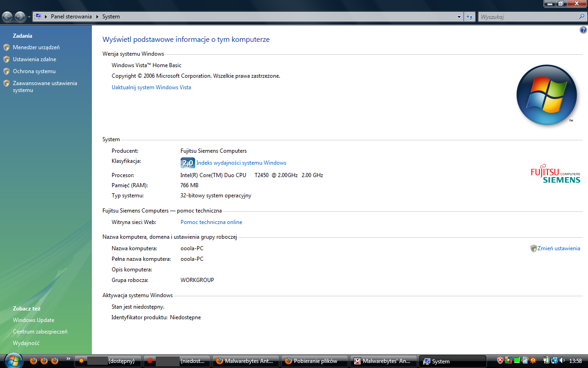Switch to the (dostępny) taskbar button
The image size is (588, 368).
click(x=108, y=361)
